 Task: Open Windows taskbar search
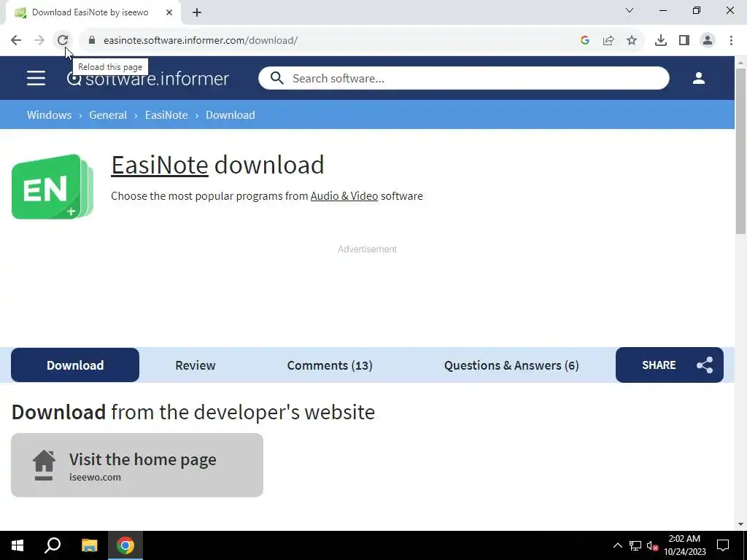(x=53, y=545)
